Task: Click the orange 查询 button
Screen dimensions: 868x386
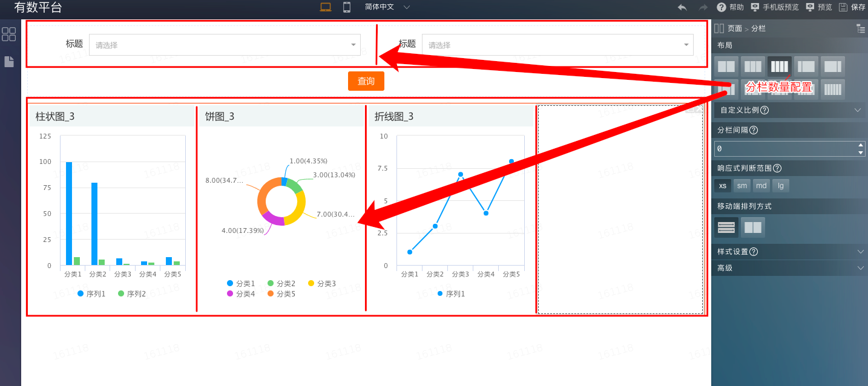Action: (x=366, y=81)
